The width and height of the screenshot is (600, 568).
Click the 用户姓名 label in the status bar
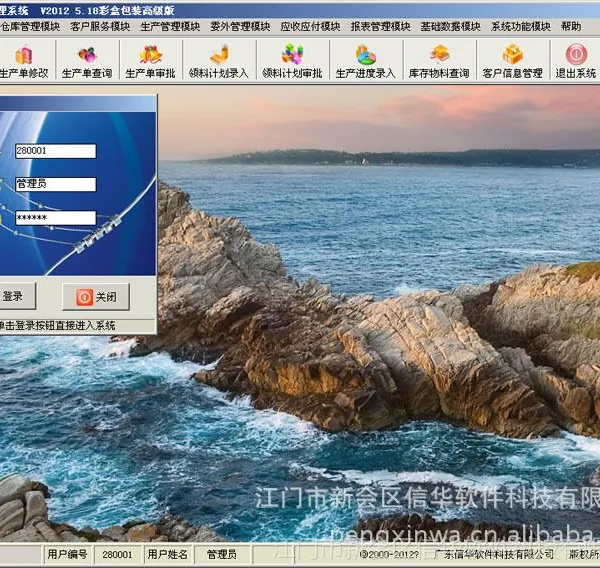tap(168, 554)
